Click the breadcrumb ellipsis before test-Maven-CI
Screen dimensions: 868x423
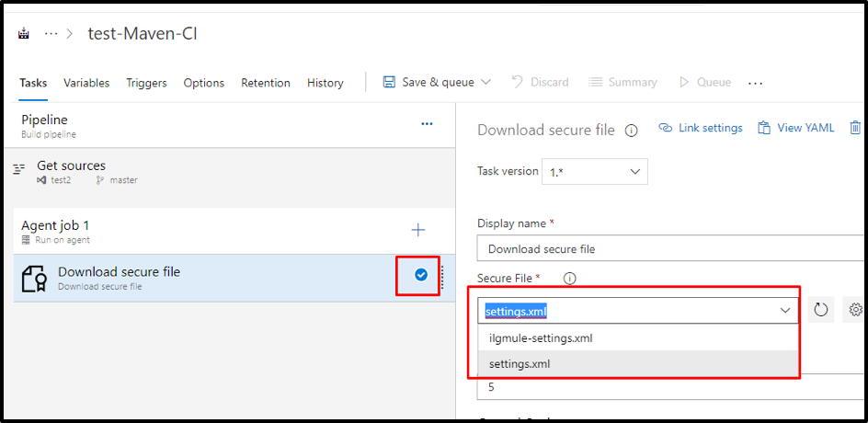coord(51,34)
